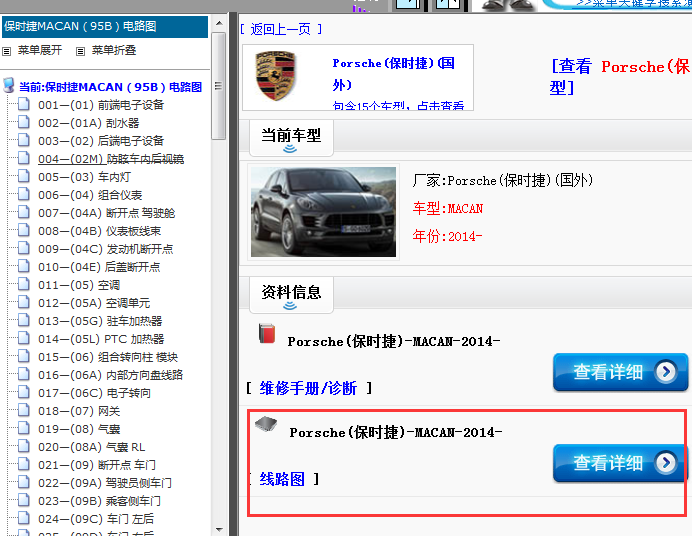Select 015—(06) 组合转向柱 模块

[108, 357]
